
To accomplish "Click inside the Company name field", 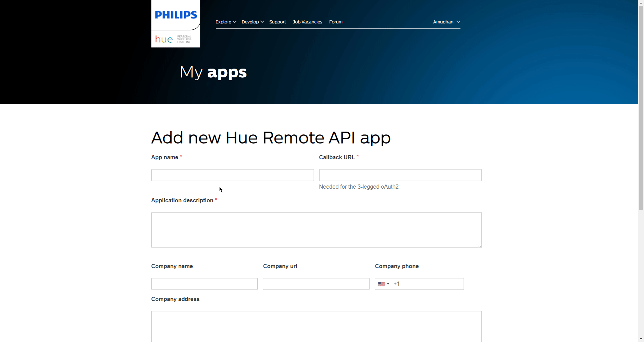I will point(204,284).
